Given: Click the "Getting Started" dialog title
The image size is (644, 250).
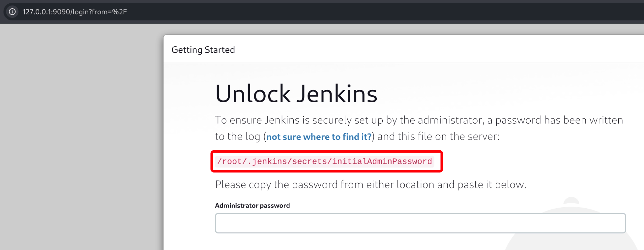Looking at the screenshot, I should pos(203,50).
